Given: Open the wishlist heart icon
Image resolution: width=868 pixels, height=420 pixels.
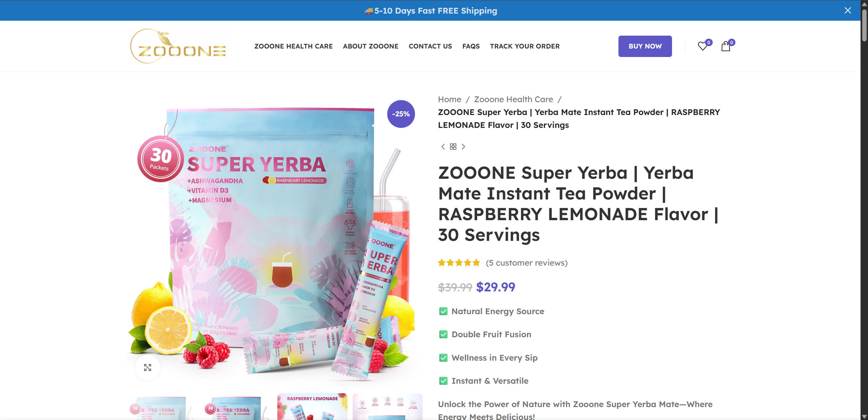Looking at the screenshot, I should pos(703,46).
